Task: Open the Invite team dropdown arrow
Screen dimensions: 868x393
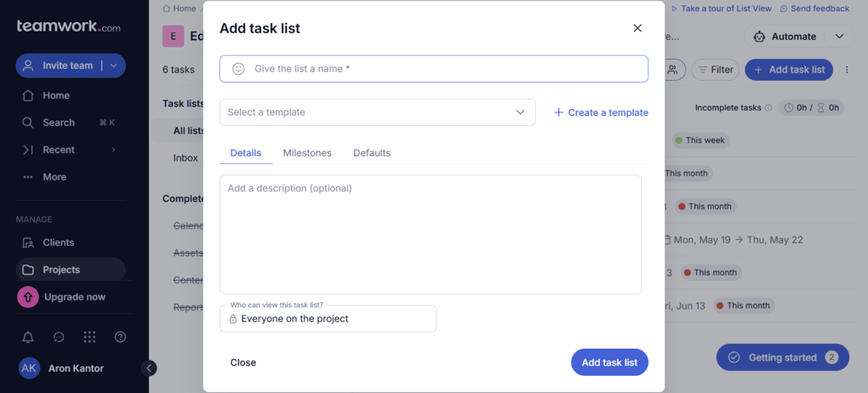Action: coord(113,65)
